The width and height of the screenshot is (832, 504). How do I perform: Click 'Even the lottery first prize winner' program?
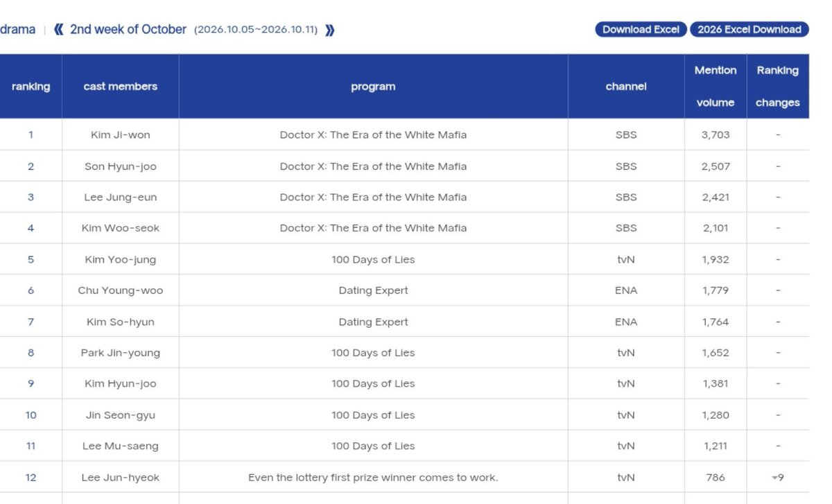pos(373,478)
